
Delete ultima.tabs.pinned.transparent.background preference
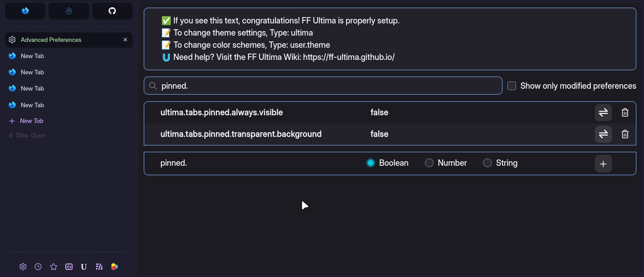(x=625, y=134)
